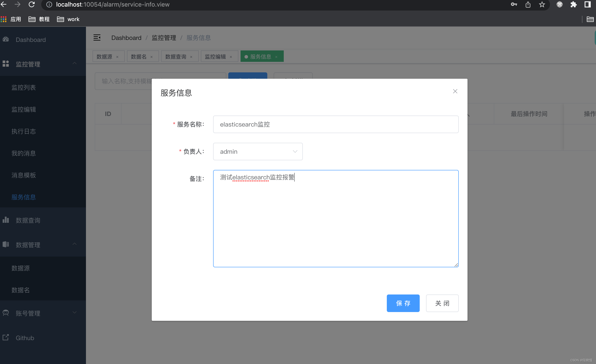This screenshot has height=364, width=596.
Task: Go to Dashboard via breadcrumb
Action: pyautogui.click(x=126, y=38)
